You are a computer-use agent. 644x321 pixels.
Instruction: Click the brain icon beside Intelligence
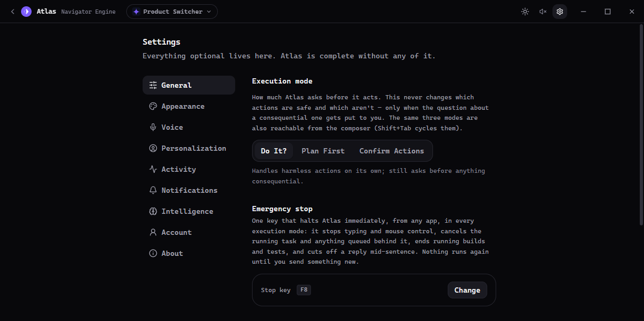tap(153, 211)
